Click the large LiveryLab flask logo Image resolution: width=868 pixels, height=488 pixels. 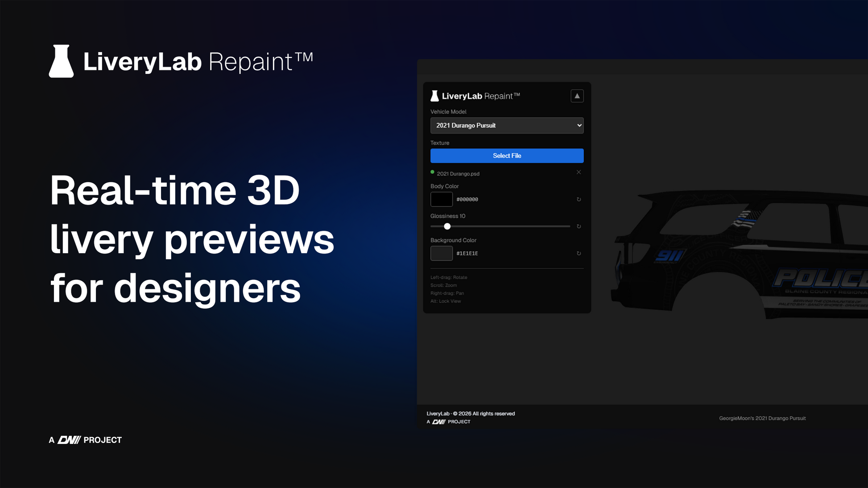[61, 62]
